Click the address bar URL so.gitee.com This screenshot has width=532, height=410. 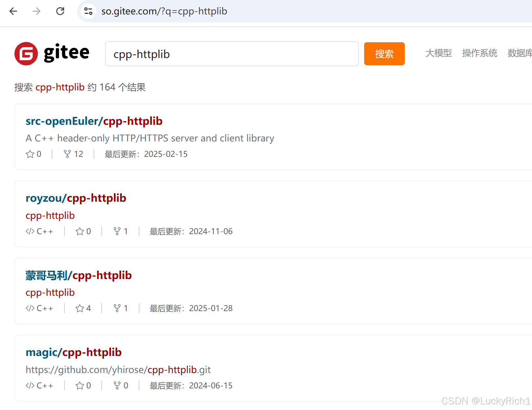click(164, 11)
